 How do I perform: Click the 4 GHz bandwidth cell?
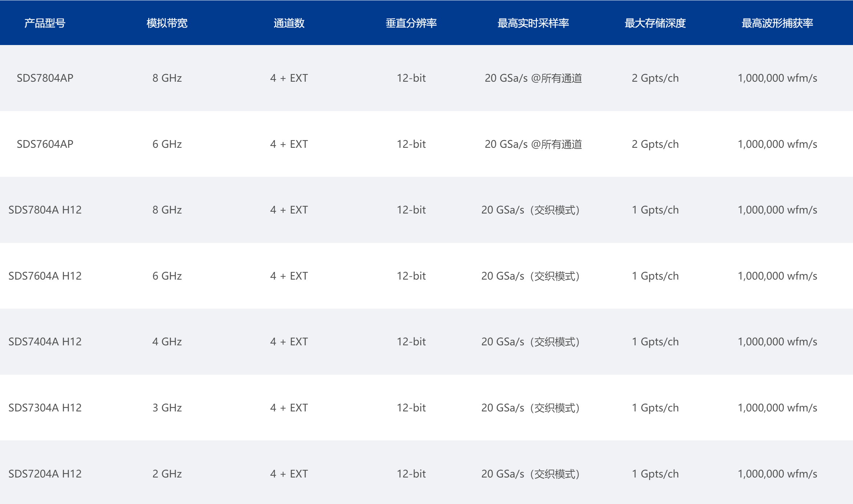167,342
